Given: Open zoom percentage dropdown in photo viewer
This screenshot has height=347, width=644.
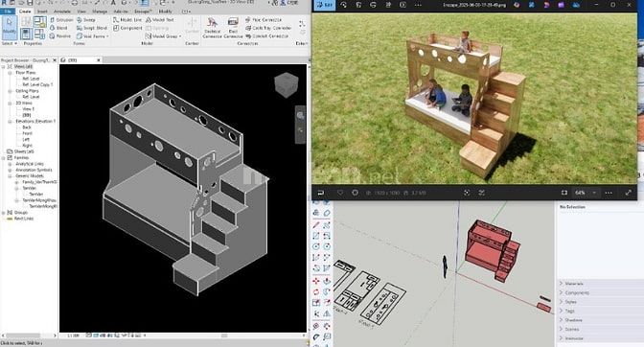Looking at the screenshot, I should 594,193.
